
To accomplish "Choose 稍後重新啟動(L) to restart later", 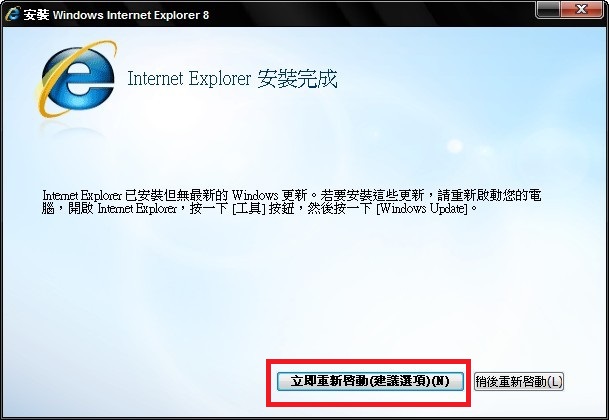I will pos(519,382).
